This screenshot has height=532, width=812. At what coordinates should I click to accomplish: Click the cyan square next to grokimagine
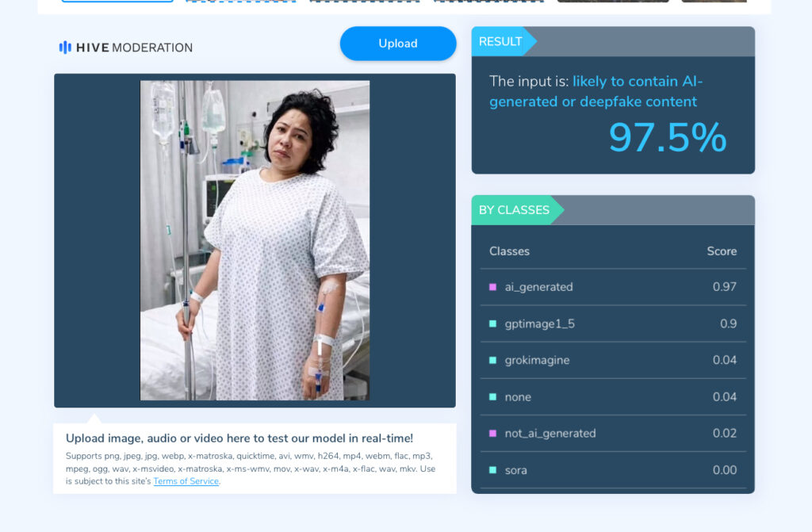493,360
